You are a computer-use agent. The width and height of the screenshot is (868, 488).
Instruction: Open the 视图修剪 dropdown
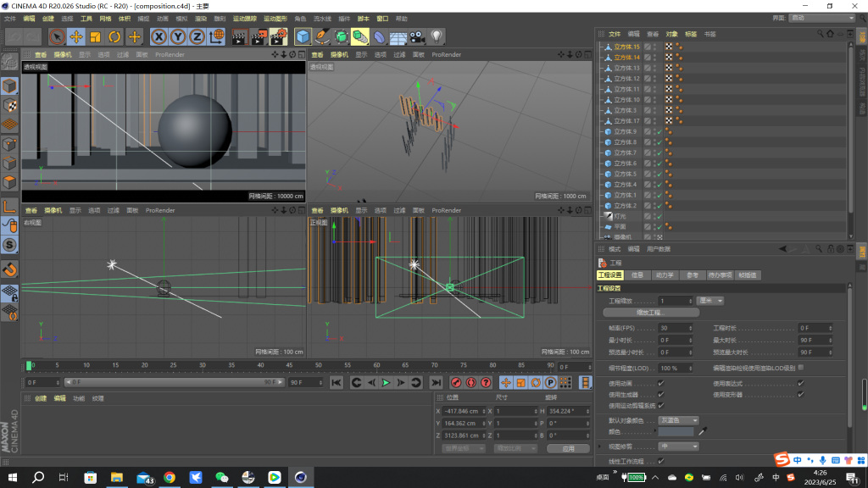coord(679,446)
